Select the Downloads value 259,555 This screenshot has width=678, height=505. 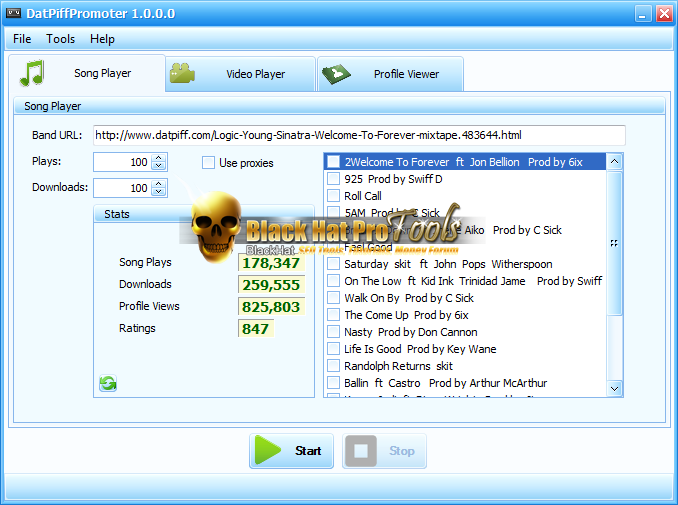[271, 285]
